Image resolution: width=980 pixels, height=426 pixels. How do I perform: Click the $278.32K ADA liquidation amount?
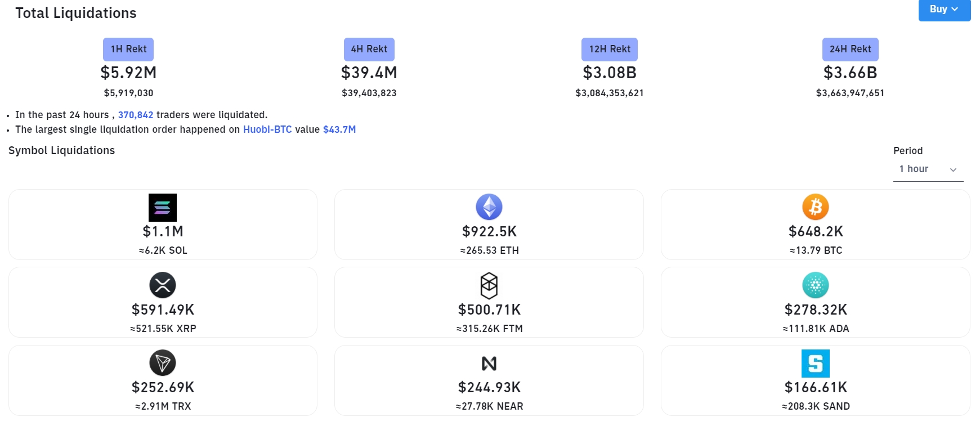click(816, 310)
